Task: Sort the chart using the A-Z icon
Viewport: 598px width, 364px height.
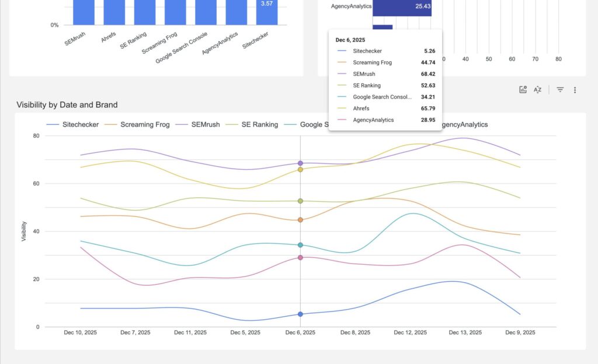Action: point(537,89)
